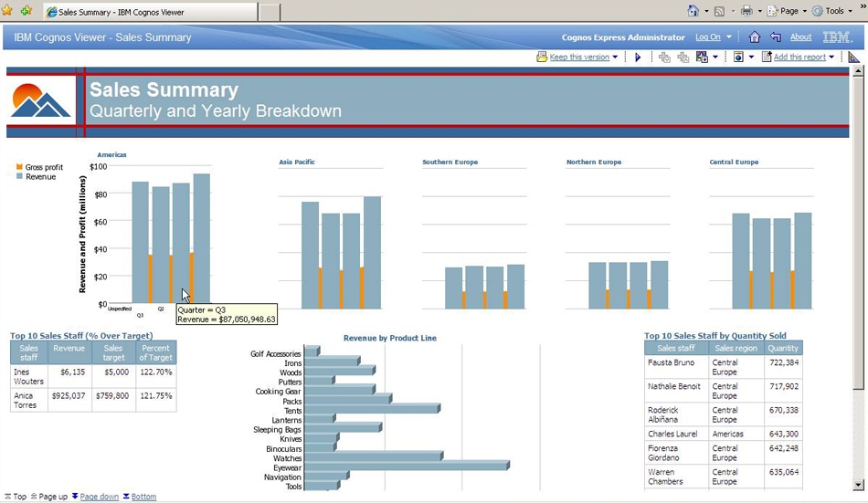Screen dimensions: 868x503
Task: Click the Page down arrow icon
Action: (x=75, y=497)
